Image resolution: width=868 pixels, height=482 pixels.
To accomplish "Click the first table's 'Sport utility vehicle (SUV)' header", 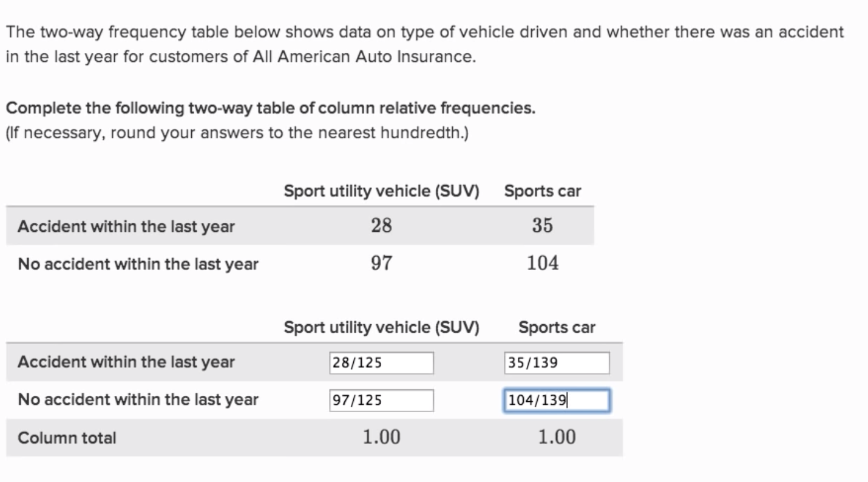I will (382, 191).
